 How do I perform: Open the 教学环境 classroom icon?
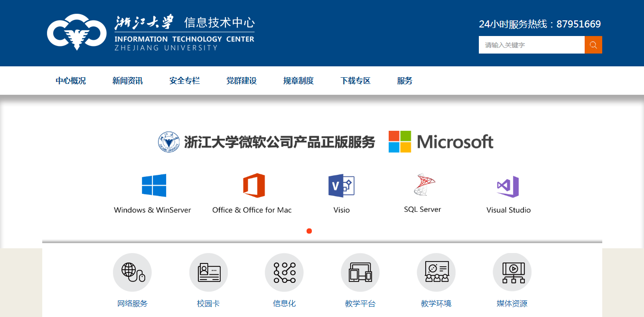coord(436,272)
